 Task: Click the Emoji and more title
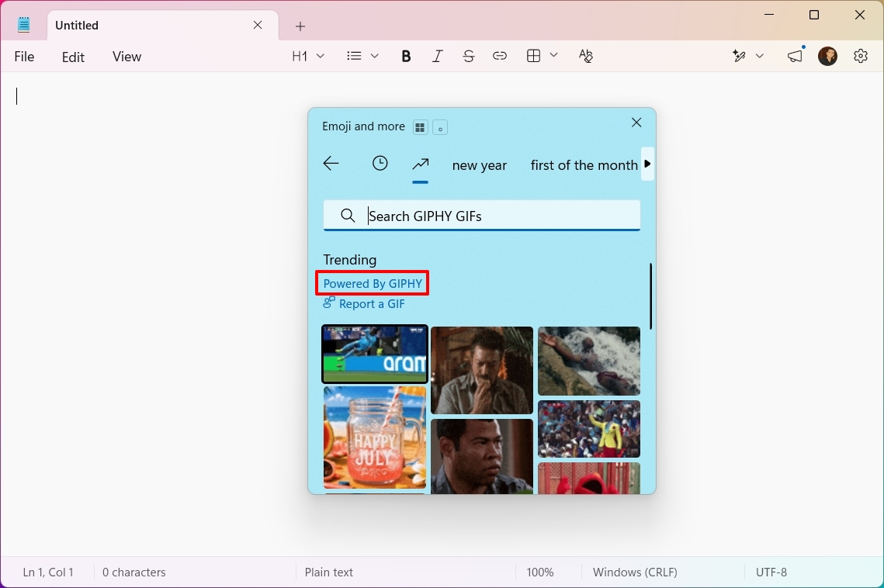363,126
